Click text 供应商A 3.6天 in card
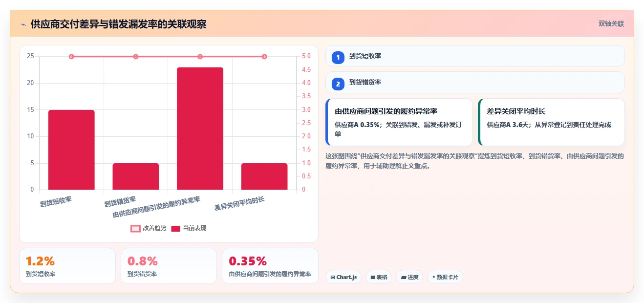 tap(505, 125)
